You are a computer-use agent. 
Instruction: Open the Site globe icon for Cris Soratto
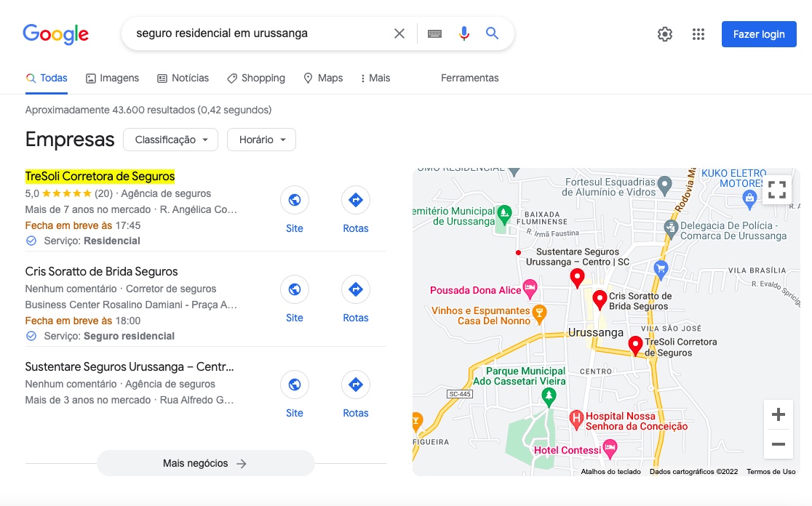pyautogui.click(x=295, y=289)
